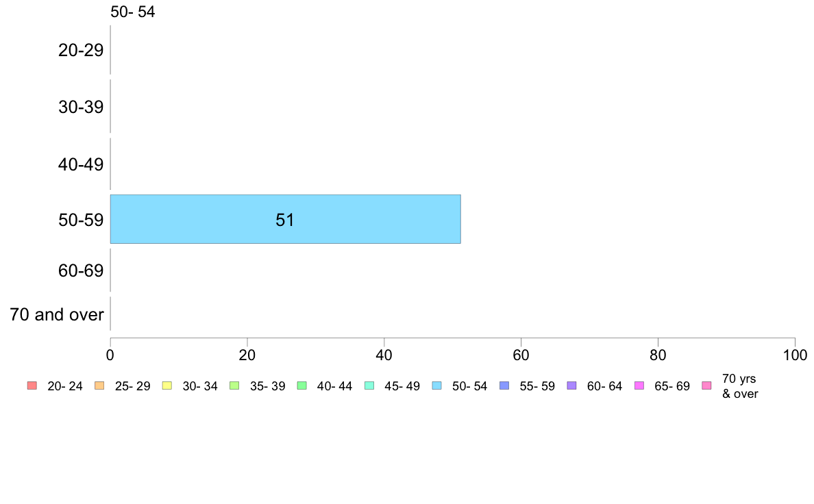Click the 25- 29 orange legend swatch
Screen dimensions: 814x504
(x=99, y=386)
